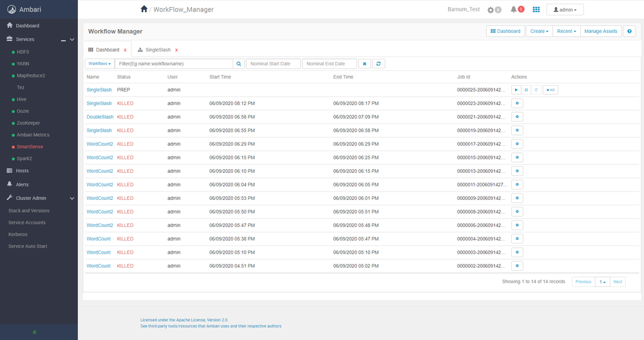The height and width of the screenshot is (340, 644).
Task: Open the Apache License link
Action: point(184,320)
